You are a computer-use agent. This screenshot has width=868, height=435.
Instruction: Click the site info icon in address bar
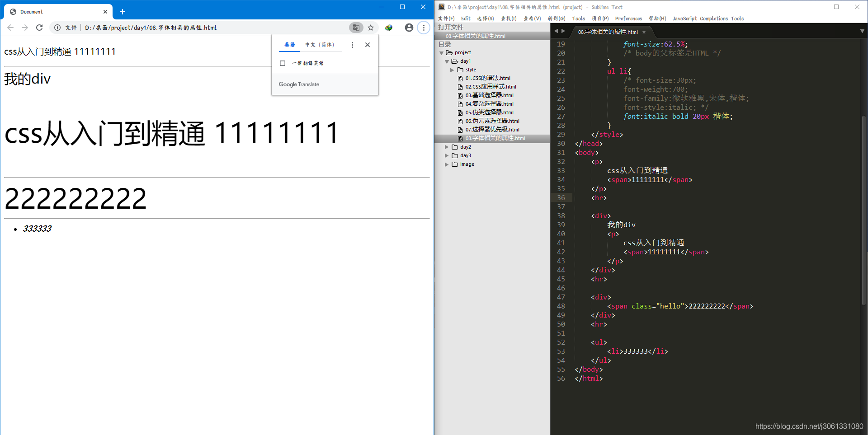point(57,28)
